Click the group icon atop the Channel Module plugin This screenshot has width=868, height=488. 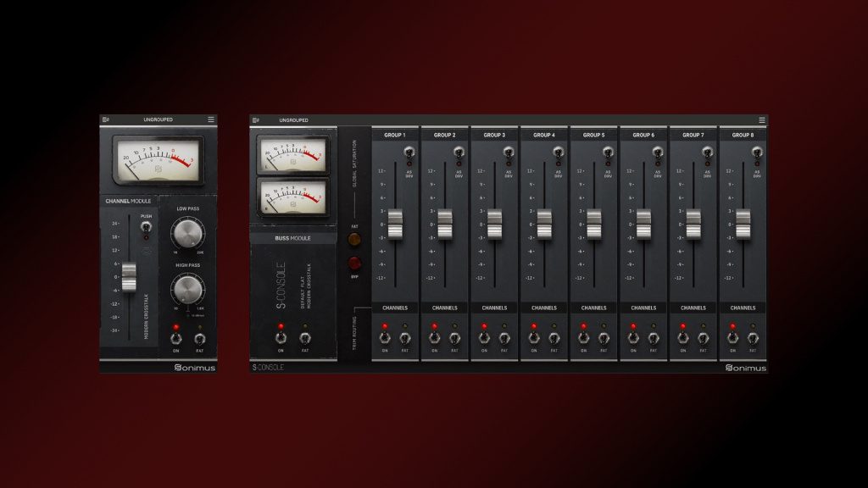click(106, 119)
